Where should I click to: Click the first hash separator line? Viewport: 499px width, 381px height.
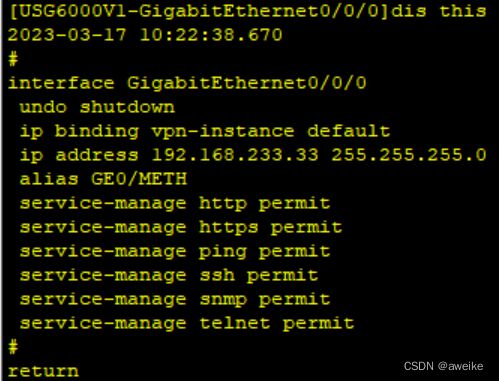13,59
